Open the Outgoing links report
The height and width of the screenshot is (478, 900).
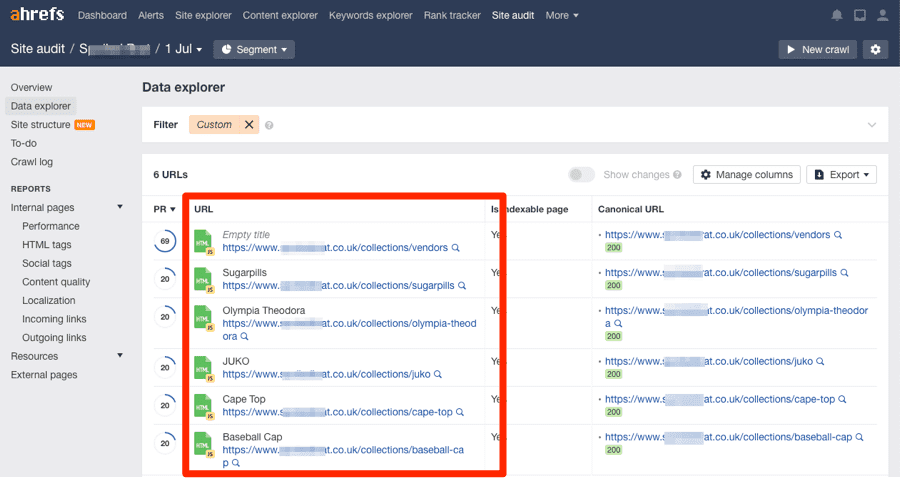pyautogui.click(x=54, y=337)
